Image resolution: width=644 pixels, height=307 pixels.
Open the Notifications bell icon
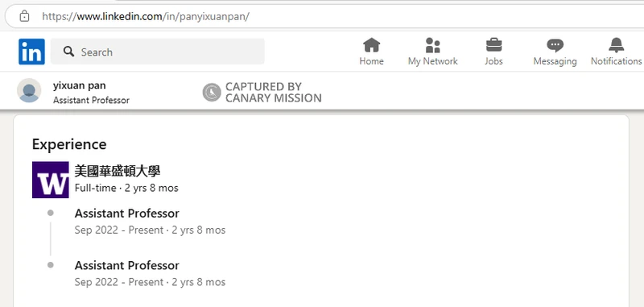tap(616, 45)
